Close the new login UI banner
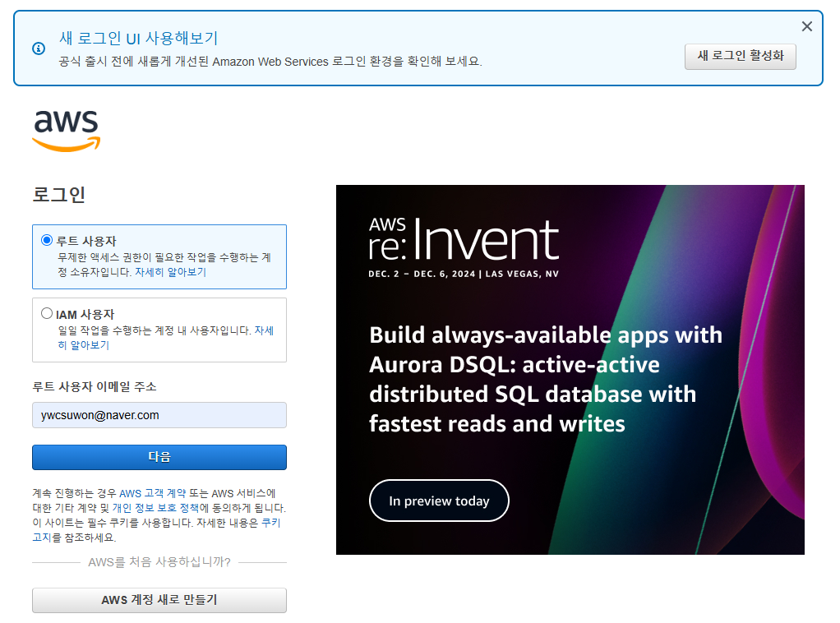The width and height of the screenshot is (840, 623). click(807, 26)
